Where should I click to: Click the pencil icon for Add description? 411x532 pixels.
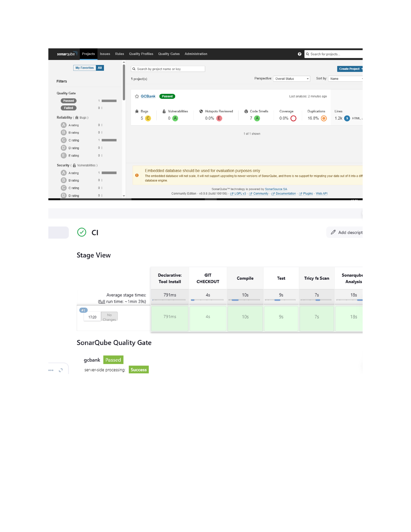[x=333, y=232]
